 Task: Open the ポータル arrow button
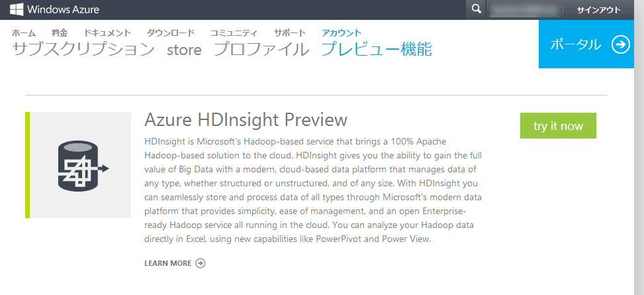point(620,44)
